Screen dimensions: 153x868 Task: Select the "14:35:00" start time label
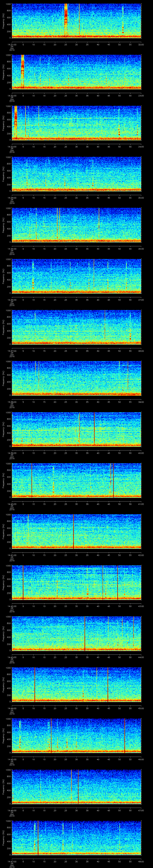pyautogui.click(x=12, y=249)
